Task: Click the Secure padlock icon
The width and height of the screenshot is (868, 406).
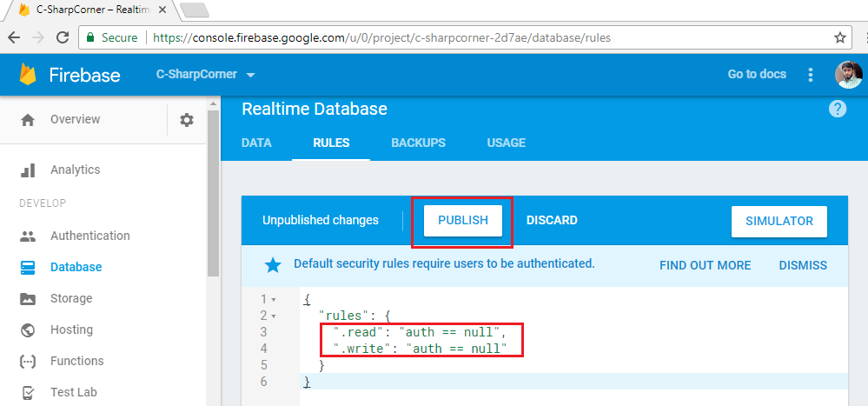Action: pyautogui.click(x=90, y=37)
